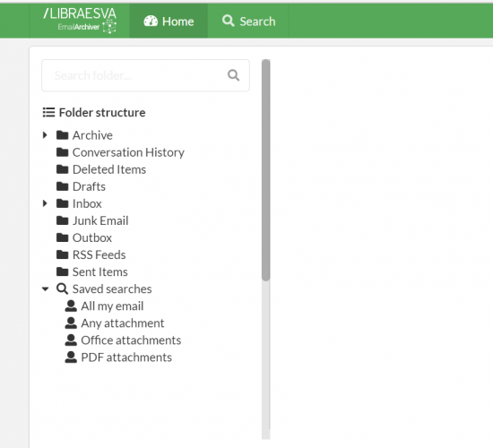Select the Conversation History folder
The height and width of the screenshot is (448, 493).
[x=128, y=152]
